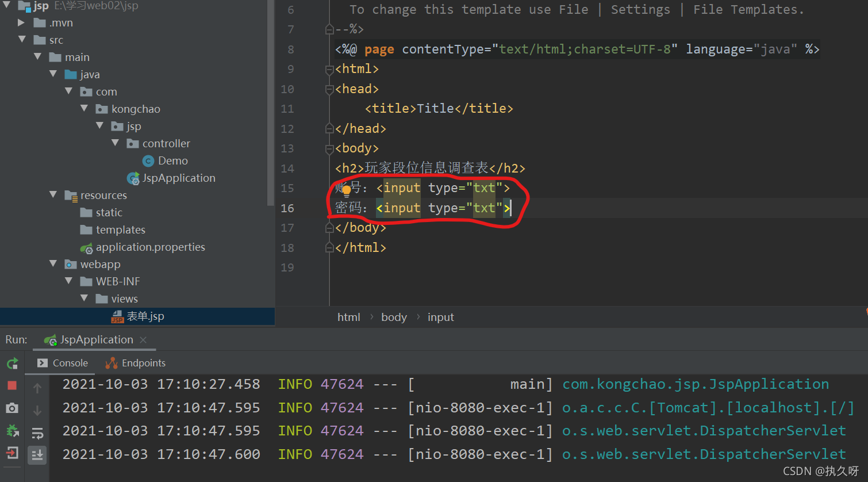Collapse the src folder
Image resolution: width=868 pixels, height=482 pixels.
click(x=22, y=40)
